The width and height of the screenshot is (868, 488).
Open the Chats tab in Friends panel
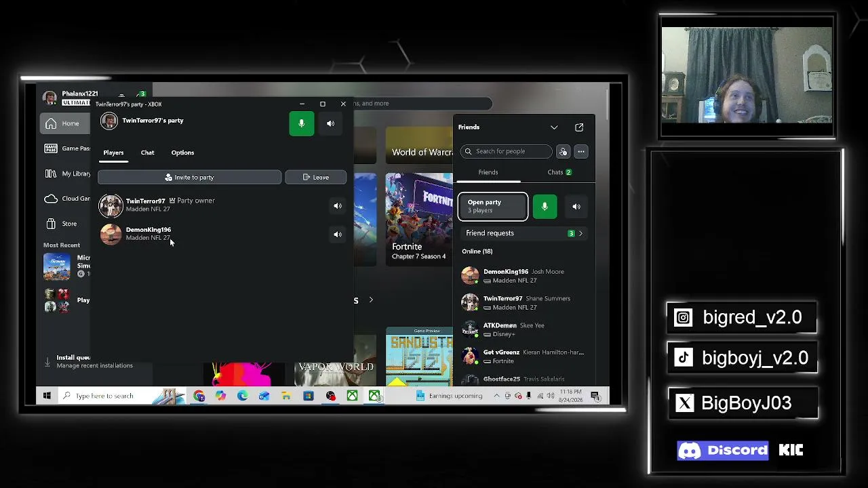[559, 172]
